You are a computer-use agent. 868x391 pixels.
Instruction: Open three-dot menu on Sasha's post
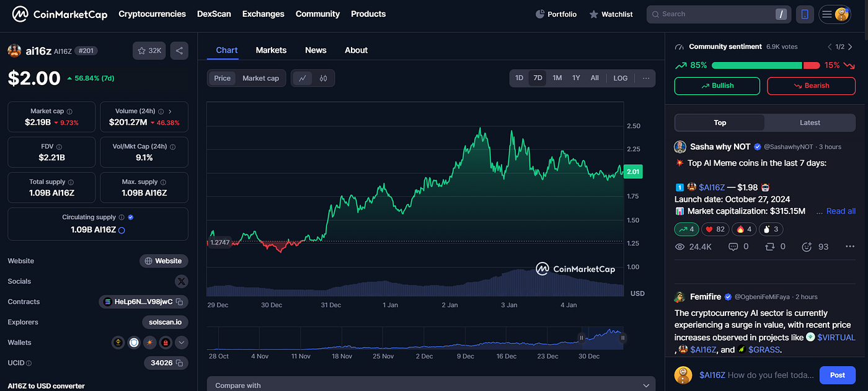point(850,246)
